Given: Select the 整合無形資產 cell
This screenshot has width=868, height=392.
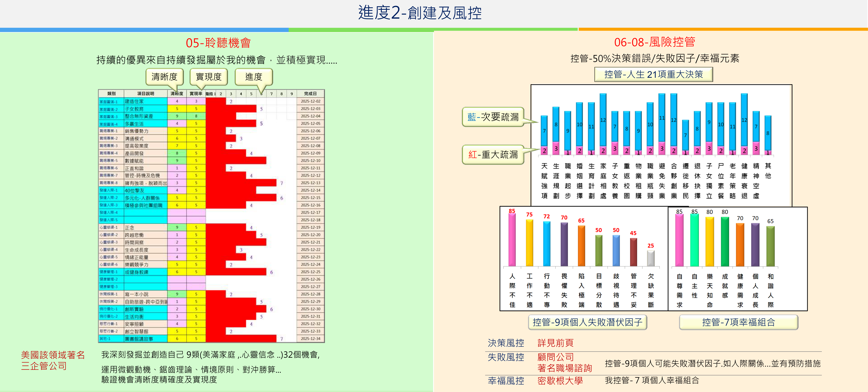Looking at the screenshot, I should pos(146,116).
